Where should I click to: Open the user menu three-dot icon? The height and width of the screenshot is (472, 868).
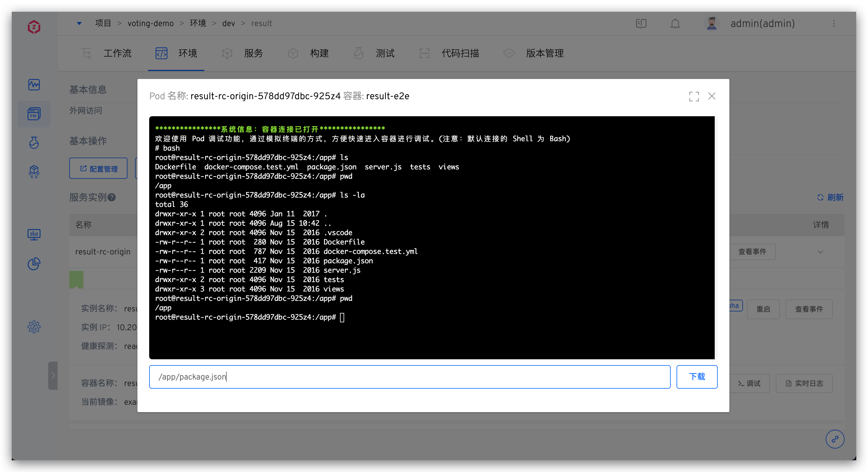[x=834, y=23]
